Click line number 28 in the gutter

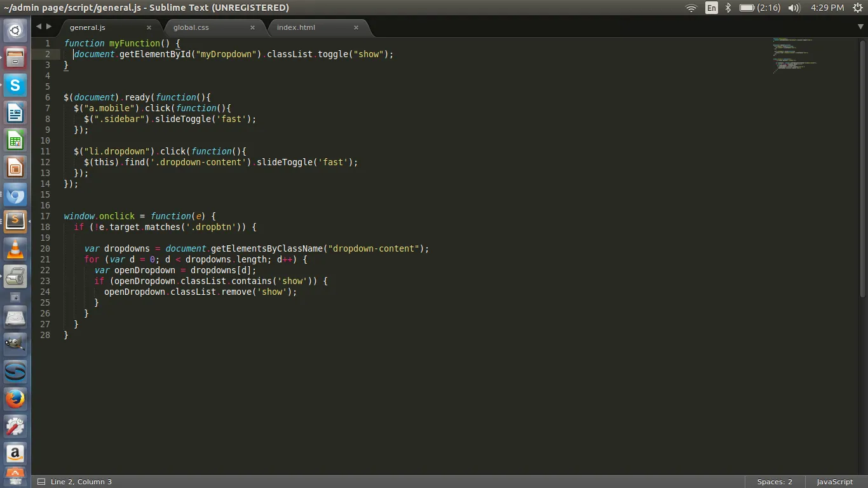tap(44, 335)
